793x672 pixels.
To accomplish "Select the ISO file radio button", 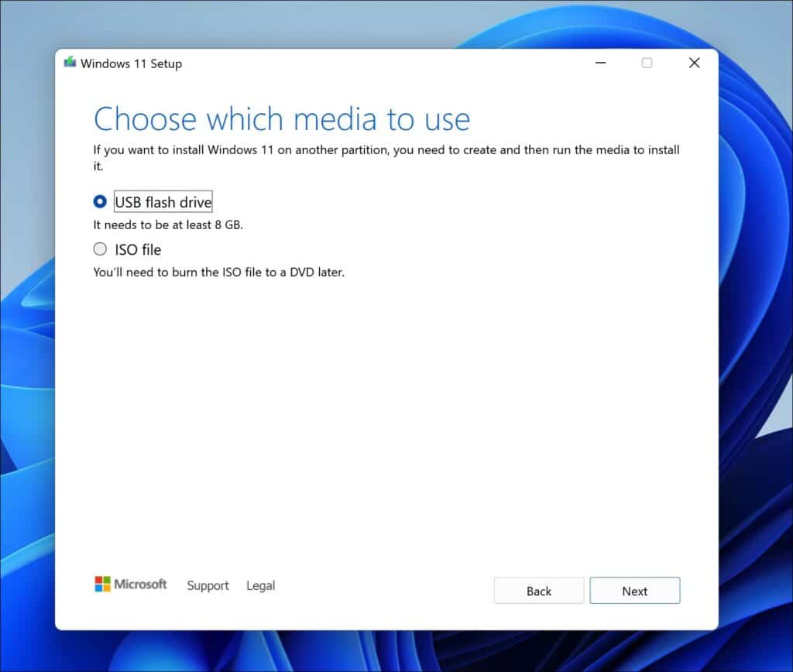I will click(x=100, y=249).
